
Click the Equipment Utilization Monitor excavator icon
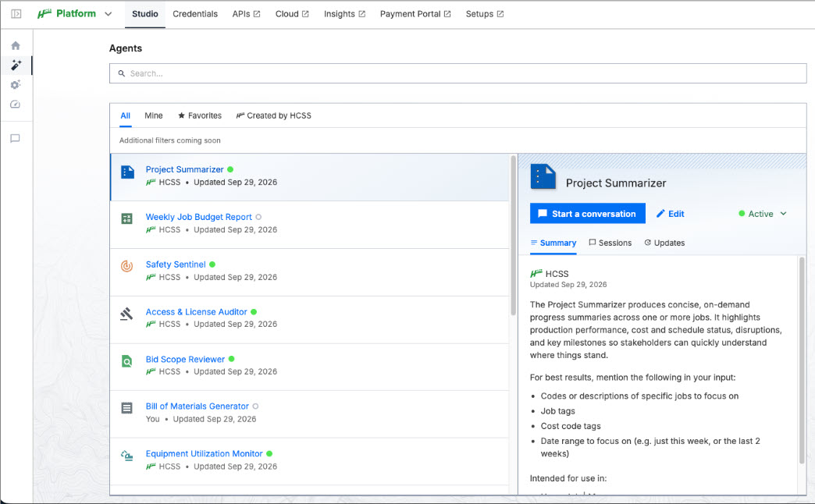tap(126, 456)
